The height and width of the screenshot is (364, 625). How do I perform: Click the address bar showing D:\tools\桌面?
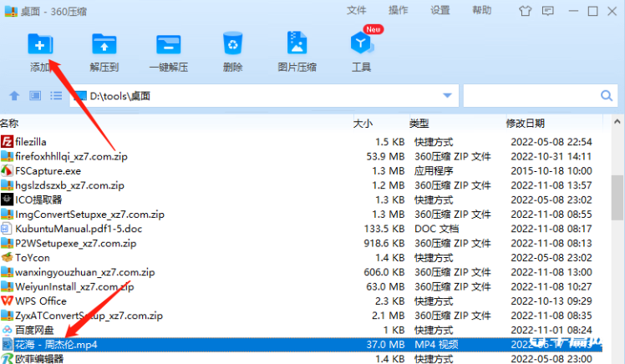264,95
